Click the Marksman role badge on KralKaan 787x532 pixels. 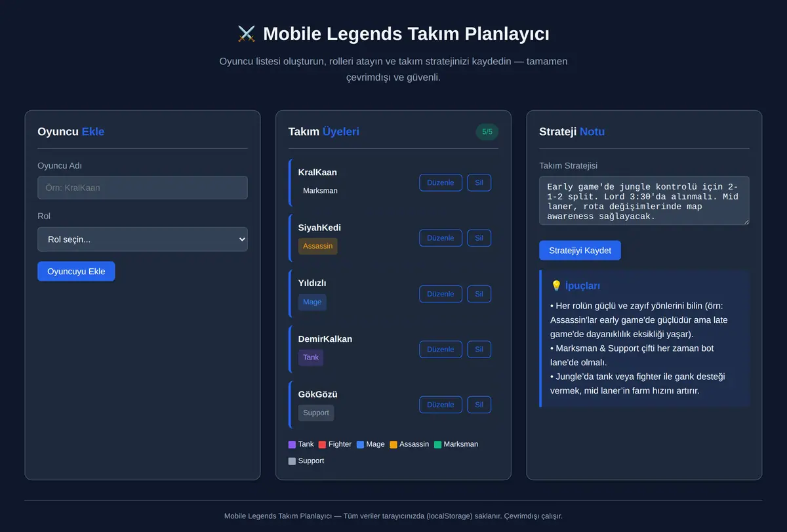(x=320, y=191)
